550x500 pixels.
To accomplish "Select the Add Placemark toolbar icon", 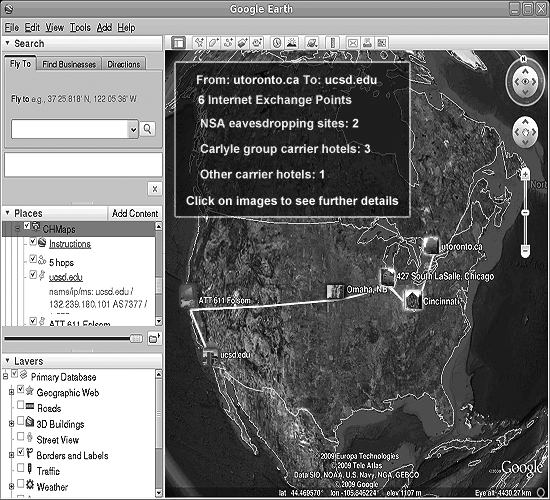I will tap(199, 43).
